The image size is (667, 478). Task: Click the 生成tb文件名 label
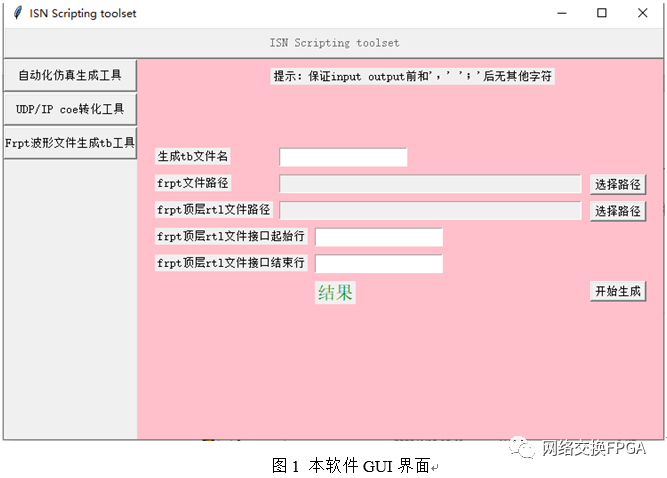click(192, 156)
